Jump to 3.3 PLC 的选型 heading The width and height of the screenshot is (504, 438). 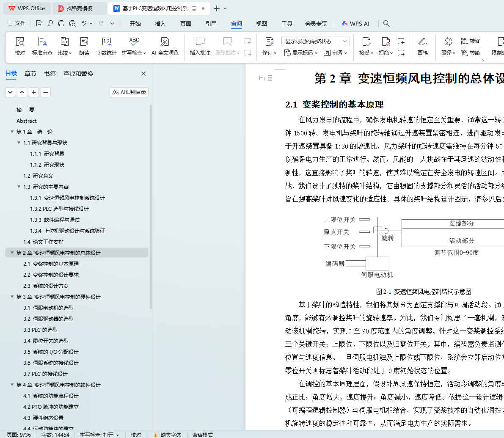point(40,330)
